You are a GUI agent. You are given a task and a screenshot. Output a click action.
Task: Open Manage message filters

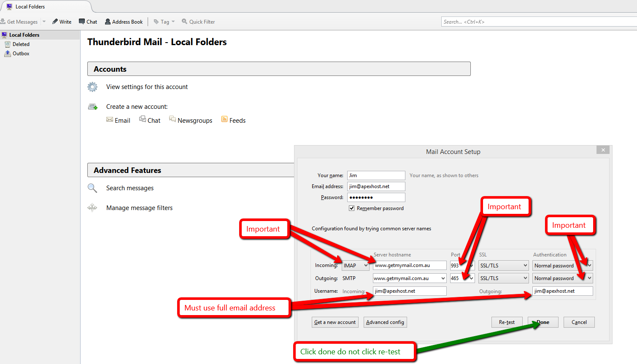(x=139, y=208)
